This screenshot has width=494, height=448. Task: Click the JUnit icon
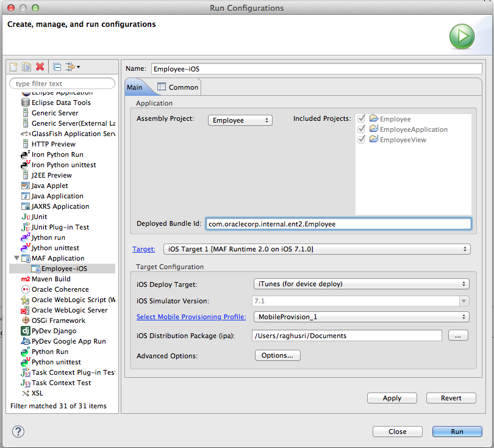(26, 217)
